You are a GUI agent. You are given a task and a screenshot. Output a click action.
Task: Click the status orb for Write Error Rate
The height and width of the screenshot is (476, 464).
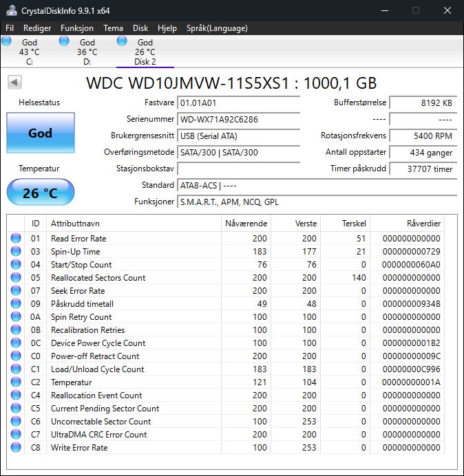pyautogui.click(x=16, y=447)
